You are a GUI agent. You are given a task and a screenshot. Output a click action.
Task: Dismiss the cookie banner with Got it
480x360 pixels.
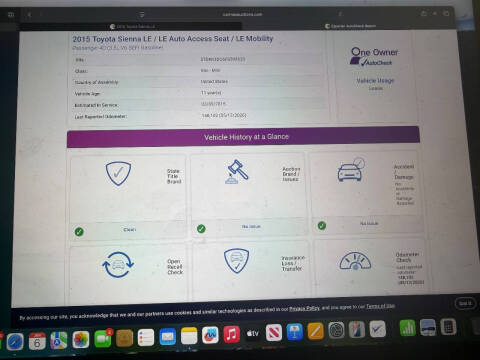(x=465, y=303)
